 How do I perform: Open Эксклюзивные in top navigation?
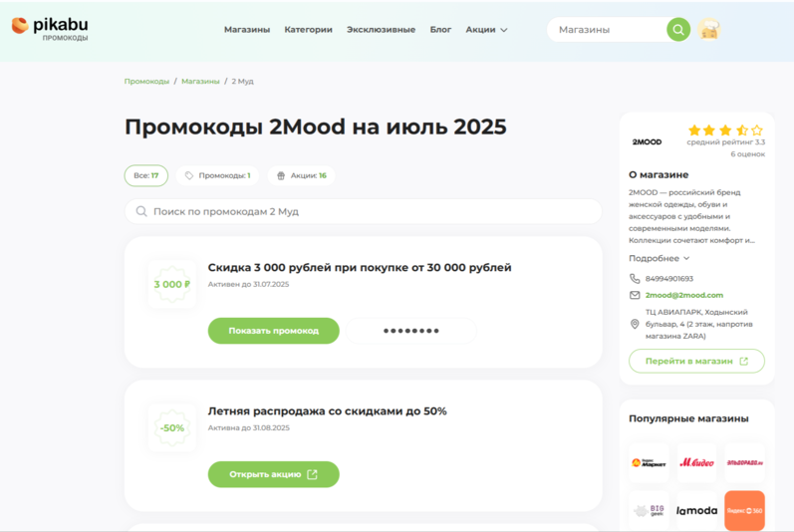381,30
